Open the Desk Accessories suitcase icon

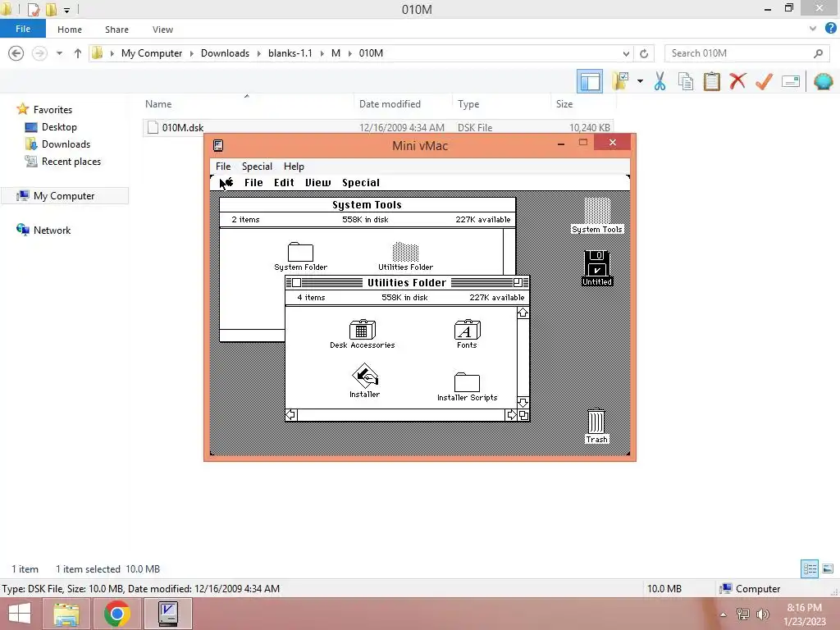(362, 329)
